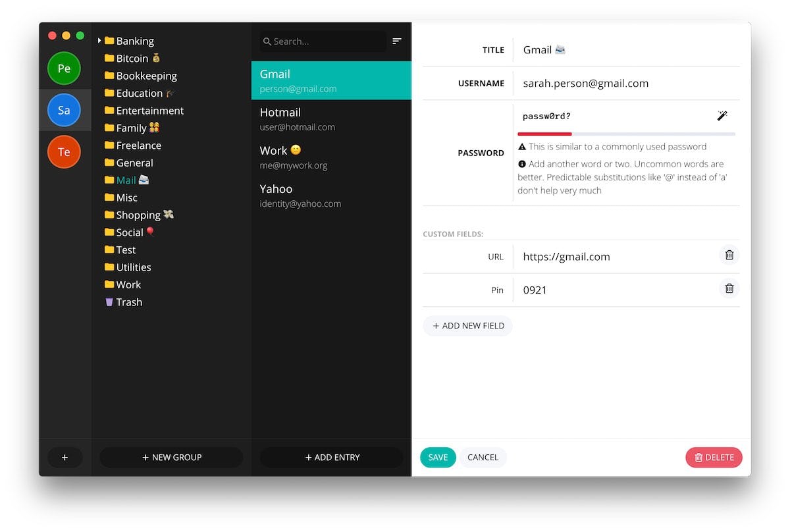Delete the URL custom field
The width and height of the screenshot is (790, 532).
point(729,255)
